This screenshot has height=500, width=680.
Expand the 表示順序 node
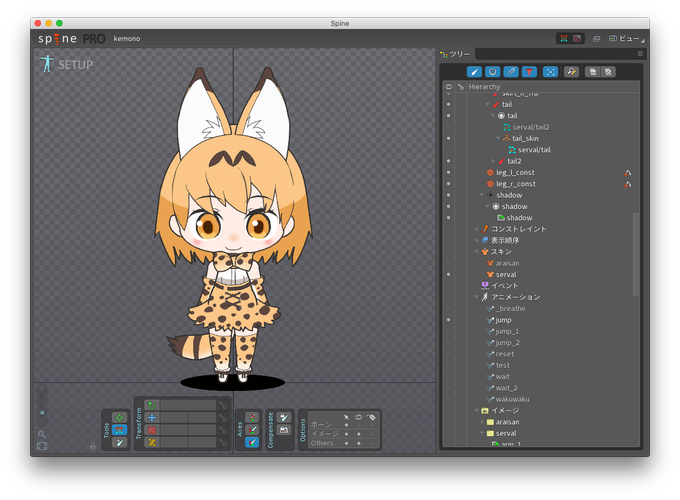click(x=477, y=240)
